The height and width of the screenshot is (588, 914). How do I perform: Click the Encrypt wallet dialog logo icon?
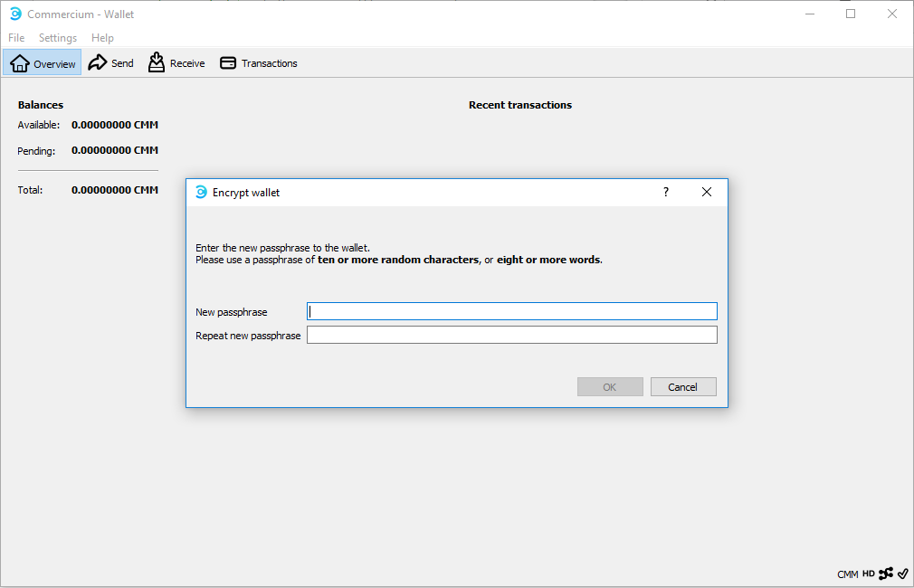(201, 193)
